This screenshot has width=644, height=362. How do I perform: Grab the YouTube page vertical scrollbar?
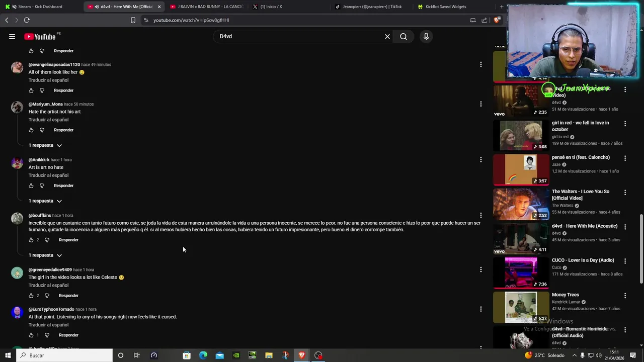tap(640, 249)
